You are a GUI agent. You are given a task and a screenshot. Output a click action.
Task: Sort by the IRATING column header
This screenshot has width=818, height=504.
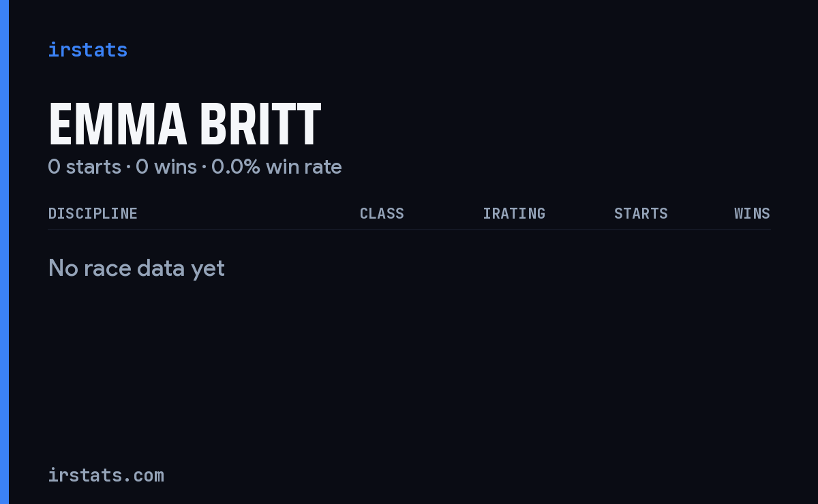[x=514, y=213]
